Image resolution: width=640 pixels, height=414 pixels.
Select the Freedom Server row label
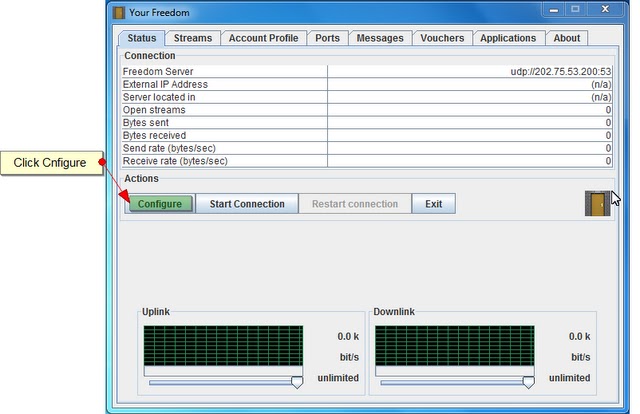coord(158,71)
